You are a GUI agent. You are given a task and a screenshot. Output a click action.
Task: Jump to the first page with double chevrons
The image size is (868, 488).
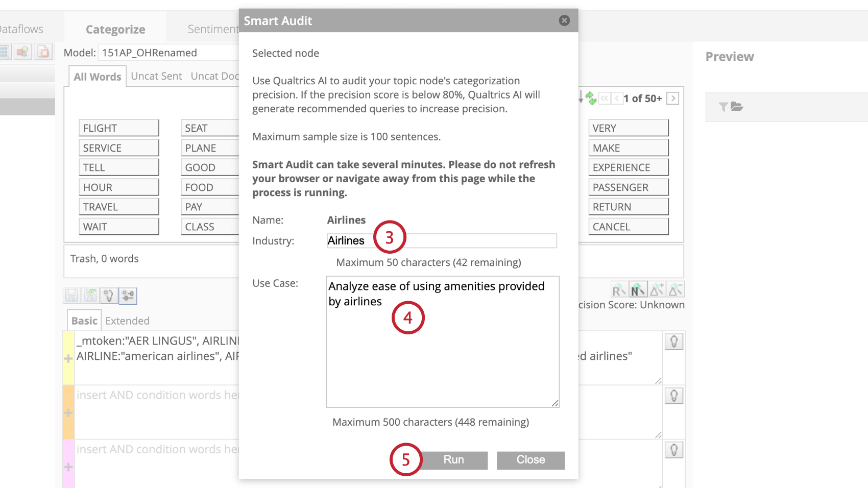point(605,98)
